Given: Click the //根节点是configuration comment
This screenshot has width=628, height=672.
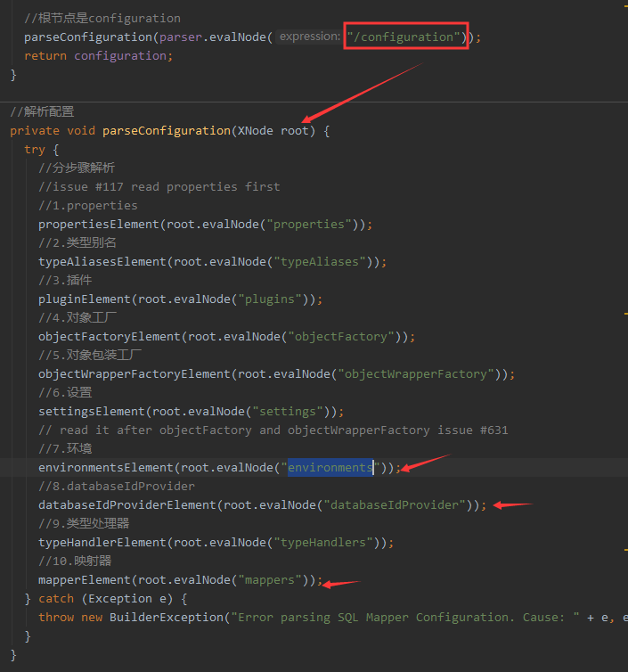Looking at the screenshot, I should tap(102, 19).
